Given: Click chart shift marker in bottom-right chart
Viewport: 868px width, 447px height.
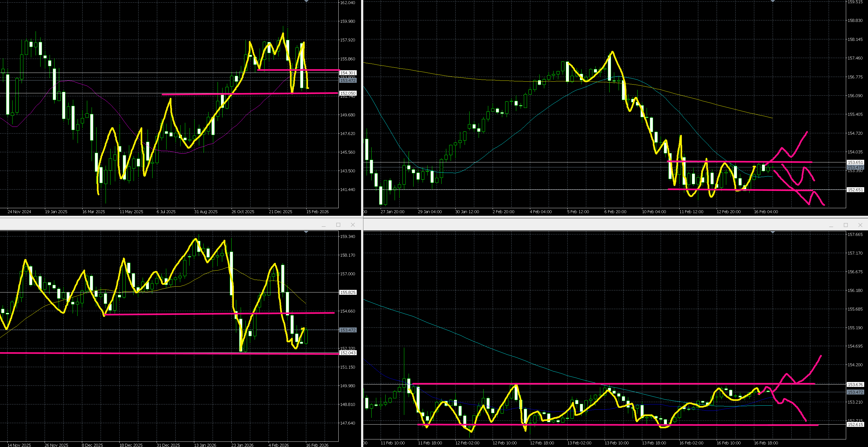Looking at the screenshot, I should pyautogui.click(x=773, y=232).
